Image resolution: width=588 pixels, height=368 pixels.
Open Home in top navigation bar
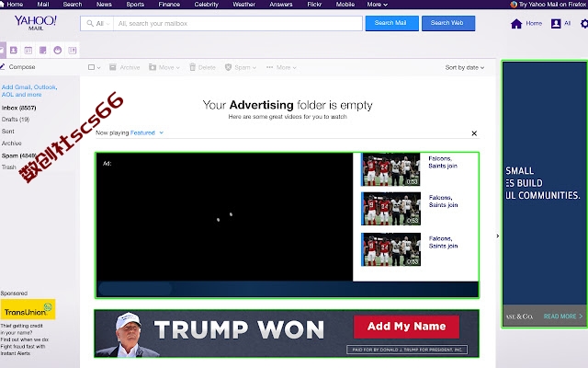(x=15, y=4)
